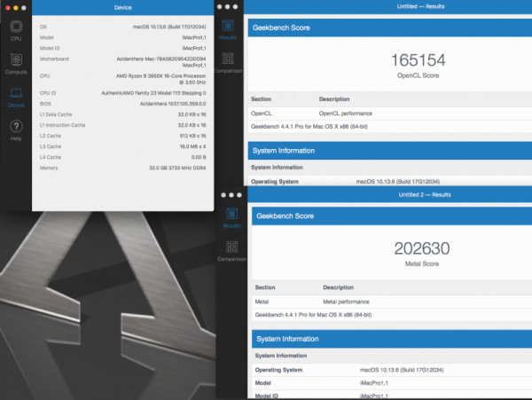Click Model ID row in Device window
Image resolution: width=532 pixels, height=400 pixels.
pos(123,48)
